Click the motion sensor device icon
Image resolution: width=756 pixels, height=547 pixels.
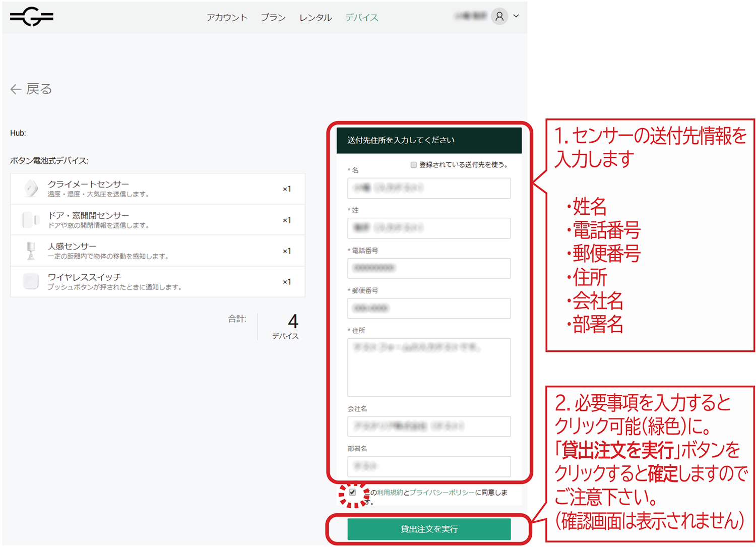(31, 251)
